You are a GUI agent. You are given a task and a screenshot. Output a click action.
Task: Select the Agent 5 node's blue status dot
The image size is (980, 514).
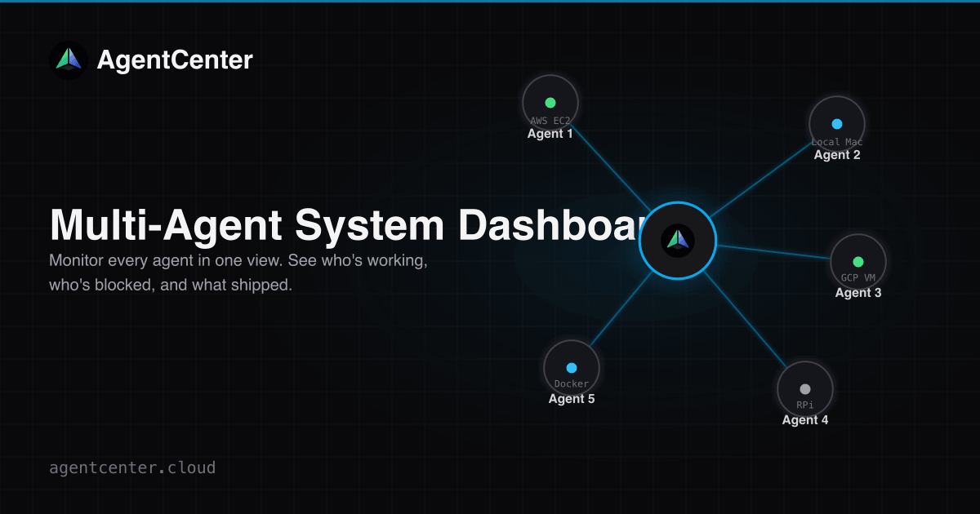click(x=572, y=368)
